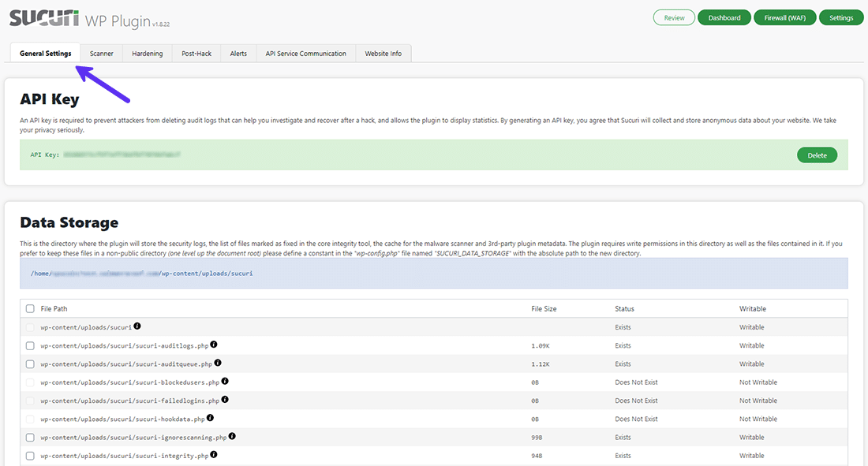Select the checkbox for sucuri-auditqueue.php
This screenshot has width=868, height=466.
pyautogui.click(x=30, y=363)
